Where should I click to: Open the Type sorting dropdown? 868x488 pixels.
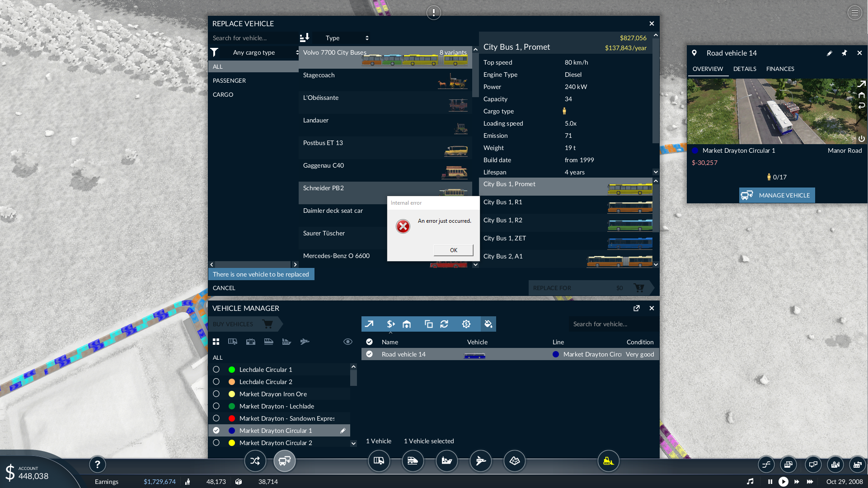[346, 38]
